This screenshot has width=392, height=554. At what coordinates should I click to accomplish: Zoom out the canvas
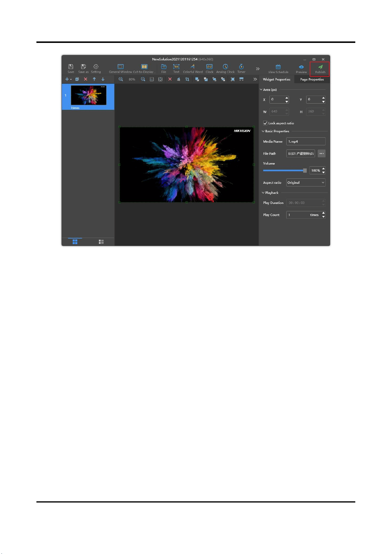143,79
